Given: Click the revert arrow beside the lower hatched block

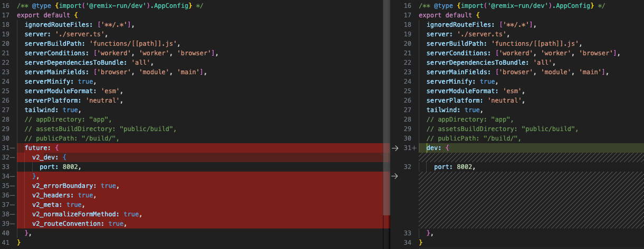Looking at the screenshot, I should pyautogui.click(x=395, y=176).
